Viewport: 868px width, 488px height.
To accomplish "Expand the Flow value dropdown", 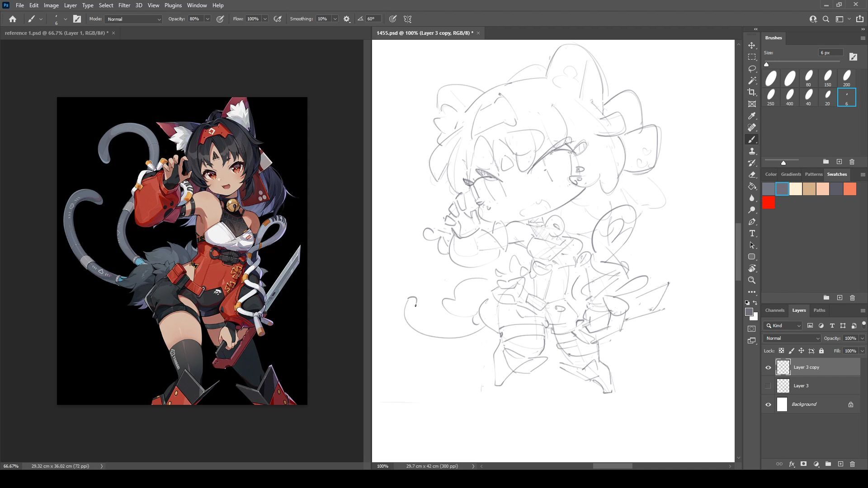I will (265, 19).
